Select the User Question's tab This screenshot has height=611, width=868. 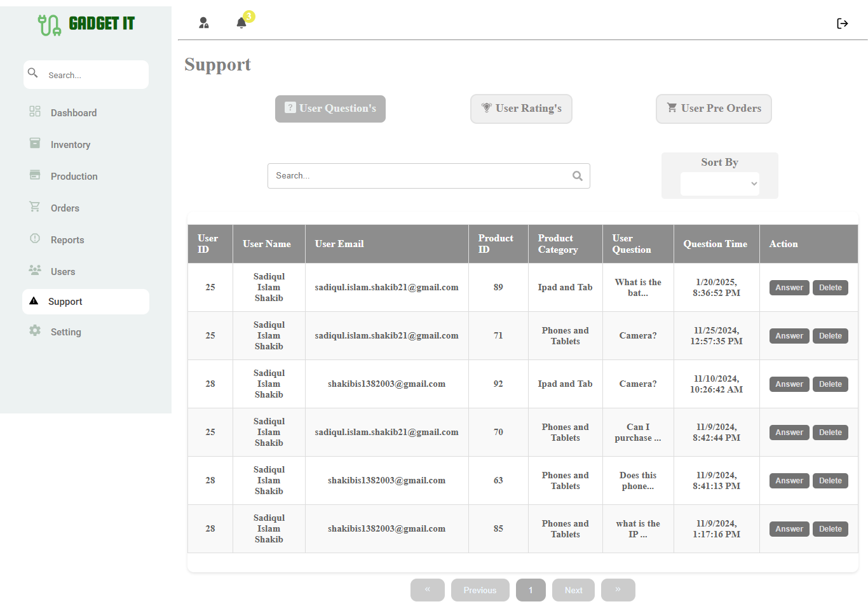tap(330, 109)
